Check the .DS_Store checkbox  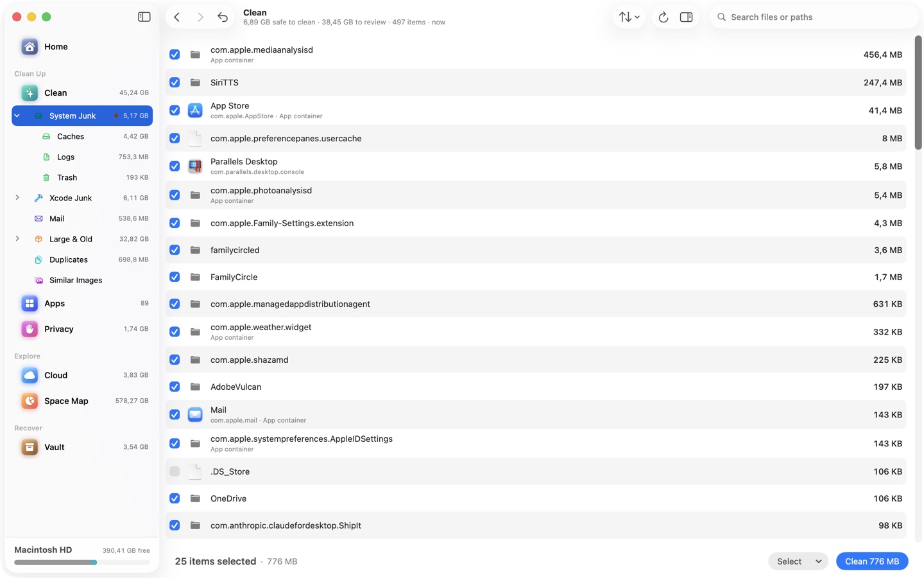(x=175, y=471)
